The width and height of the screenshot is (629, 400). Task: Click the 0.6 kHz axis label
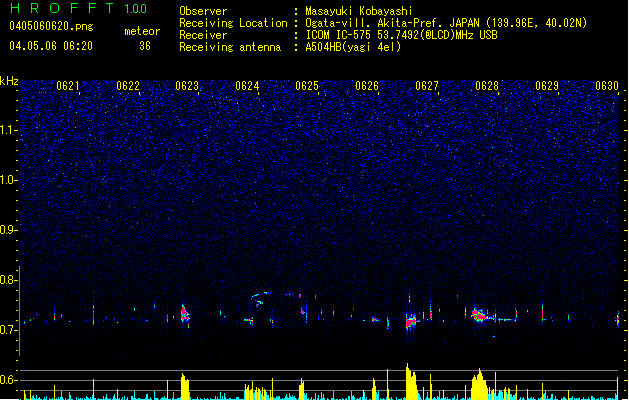(x=9, y=380)
